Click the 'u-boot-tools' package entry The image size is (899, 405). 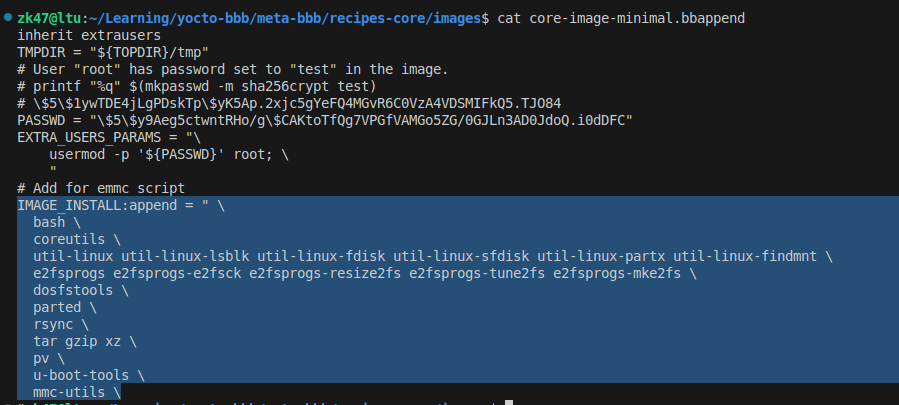pyautogui.click(x=82, y=375)
